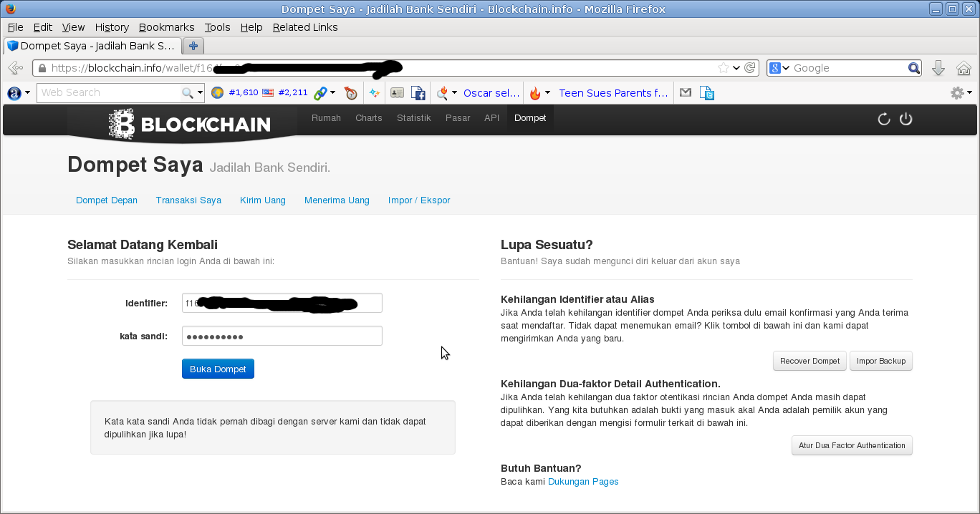This screenshot has width=980, height=514.
Task: Click the Wayback stopwatch toolbar icon
Action: pyautogui.click(x=350, y=93)
